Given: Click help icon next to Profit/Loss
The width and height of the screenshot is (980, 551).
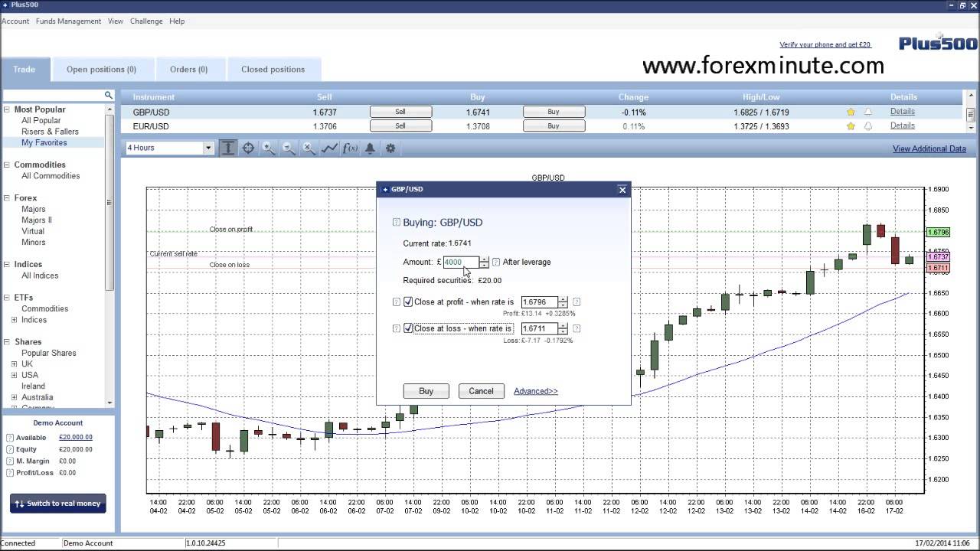Looking at the screenshot, I should tap(10, 473).
